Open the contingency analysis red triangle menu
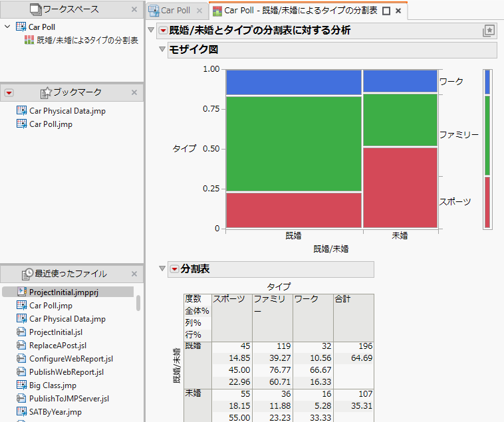 tap(164, 31)
